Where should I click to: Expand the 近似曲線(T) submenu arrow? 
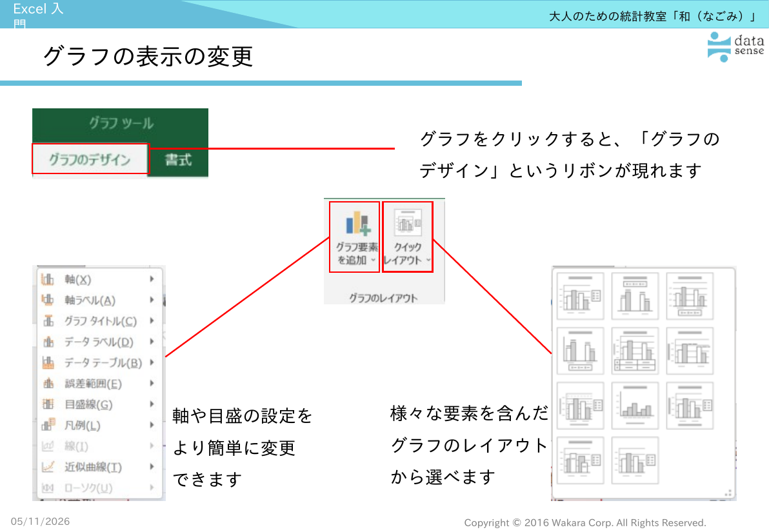pyautogui.click(x=152, y=466)
